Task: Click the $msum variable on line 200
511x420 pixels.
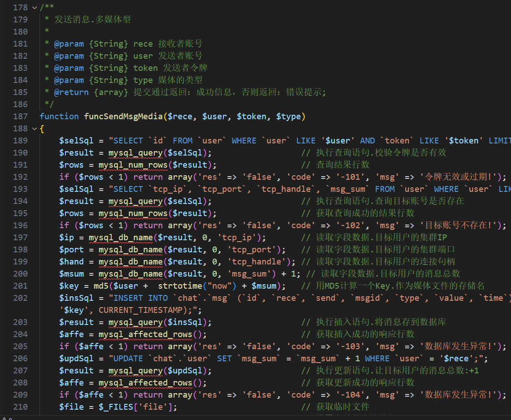Action: pyautogui.click(x=71, y=273)
